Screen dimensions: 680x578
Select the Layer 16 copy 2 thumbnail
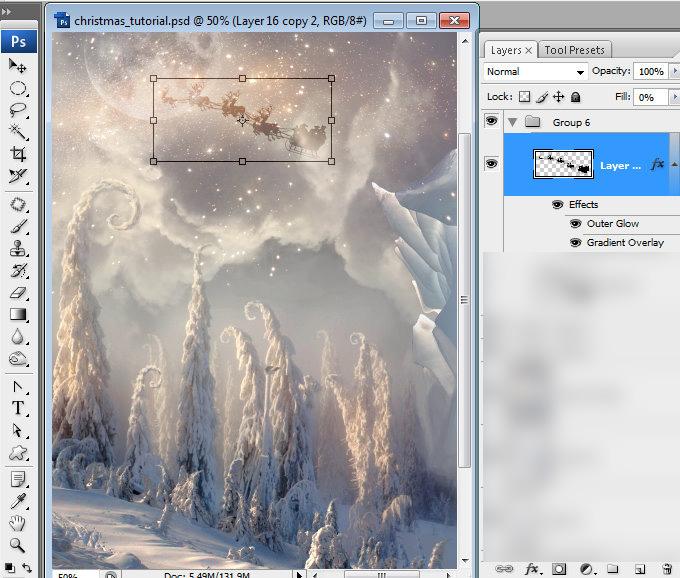click(x=563, y=164)
